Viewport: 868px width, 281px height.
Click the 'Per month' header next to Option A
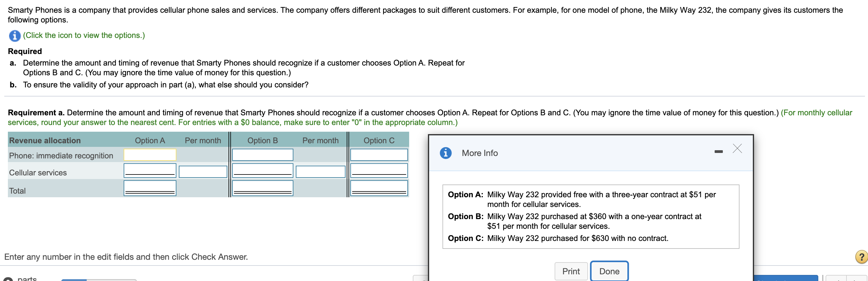[x=203, y=140]
